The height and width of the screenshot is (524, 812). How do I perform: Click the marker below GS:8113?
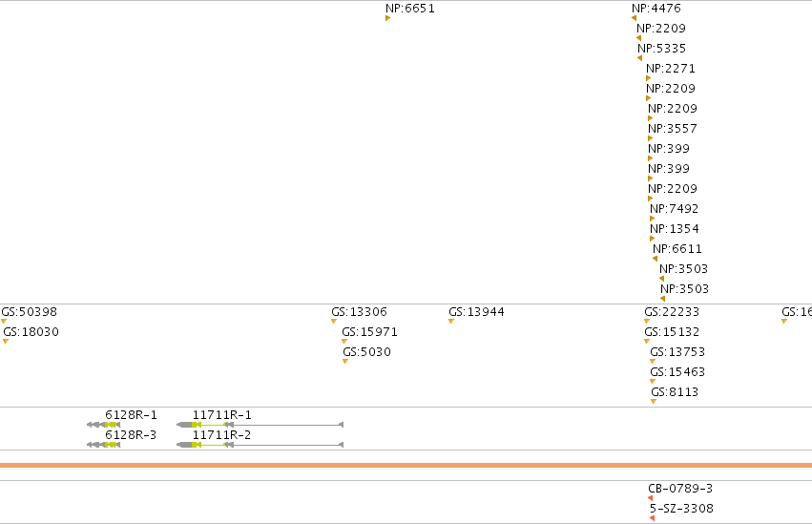[x=654, y=402]
